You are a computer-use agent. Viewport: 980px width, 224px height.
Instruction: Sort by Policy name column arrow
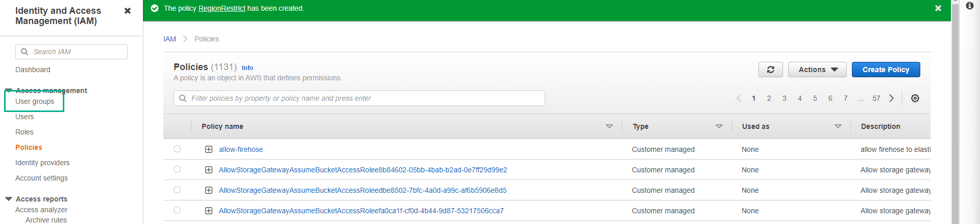click(x=609, y=126)
